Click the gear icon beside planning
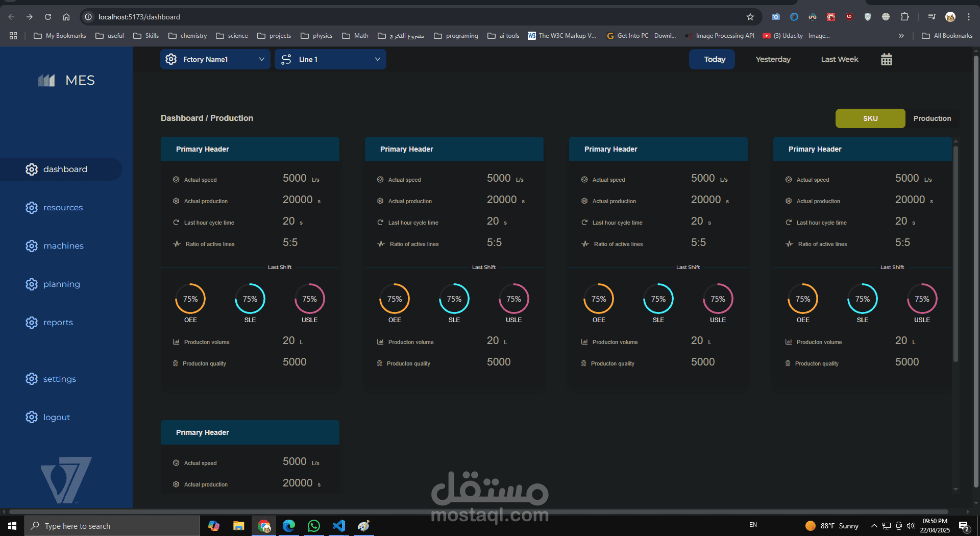Screen dimensions: 980x536 coord(32,284)
